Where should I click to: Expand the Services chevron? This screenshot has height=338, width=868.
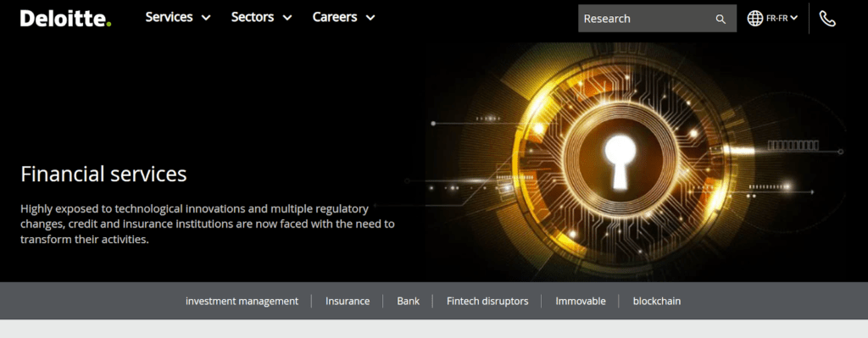point(206,19)
